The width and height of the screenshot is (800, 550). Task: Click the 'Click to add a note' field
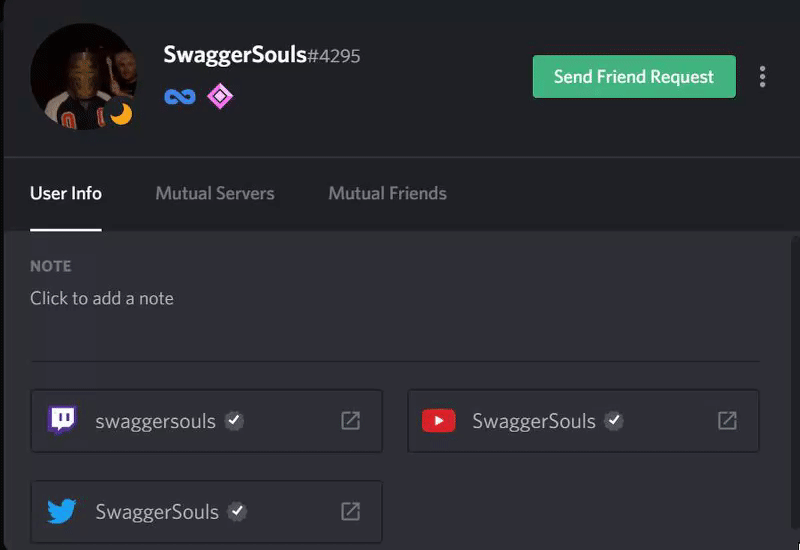[102, 298]
